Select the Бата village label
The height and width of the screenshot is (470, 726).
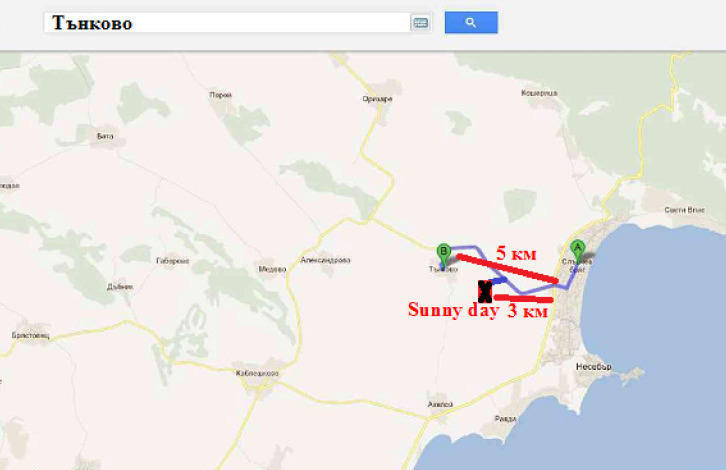101,133
